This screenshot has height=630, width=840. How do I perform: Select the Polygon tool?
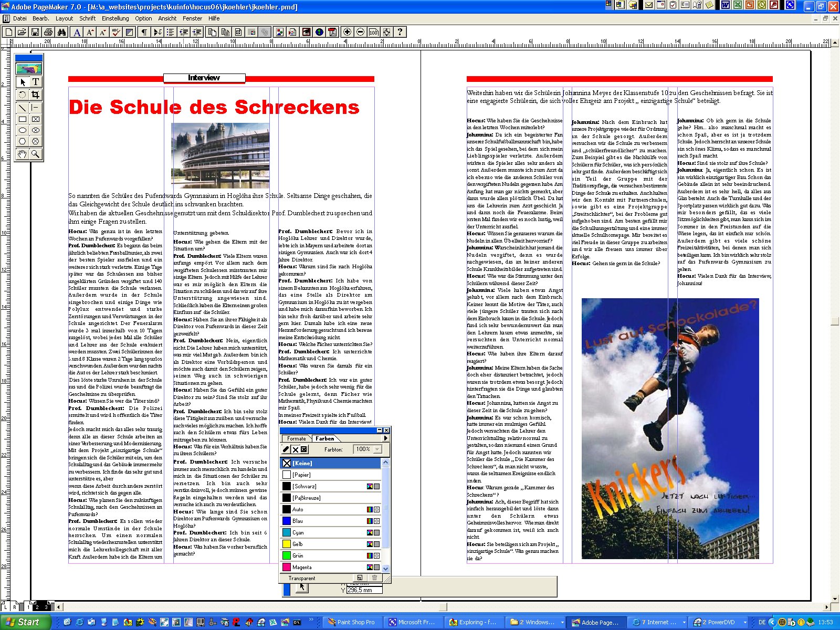point(23,141)
